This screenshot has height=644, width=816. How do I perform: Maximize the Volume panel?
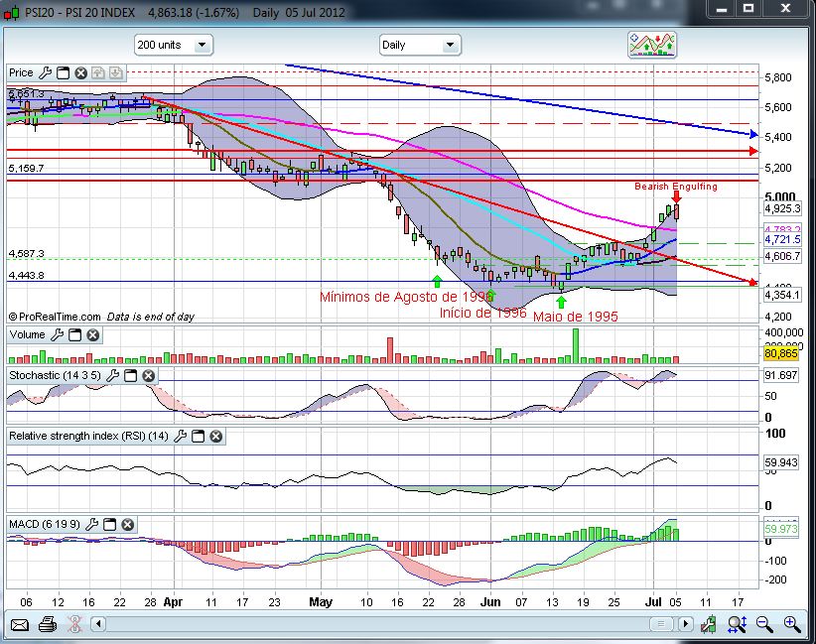[74, 335]
